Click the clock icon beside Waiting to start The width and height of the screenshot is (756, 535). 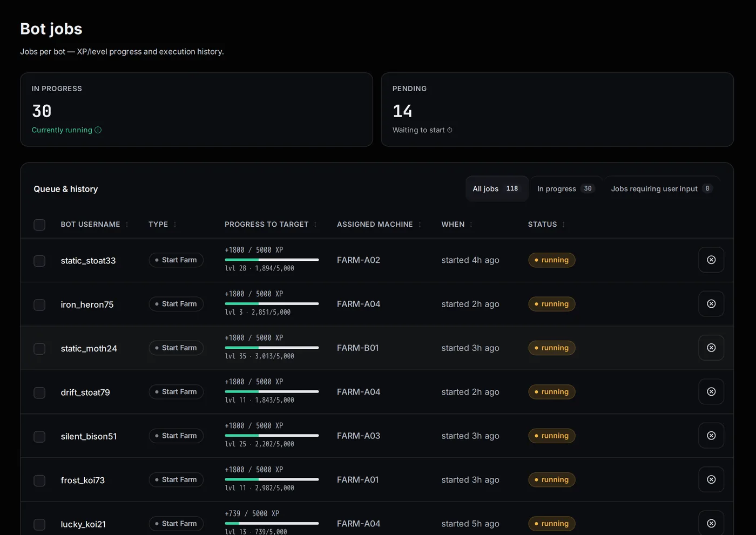tap(450, 130)
